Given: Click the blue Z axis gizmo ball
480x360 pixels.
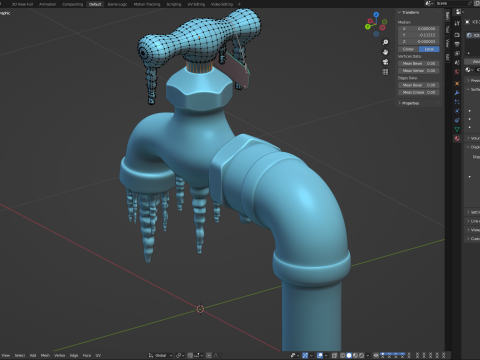Looking at the screenshot, I should pos(376,15).
